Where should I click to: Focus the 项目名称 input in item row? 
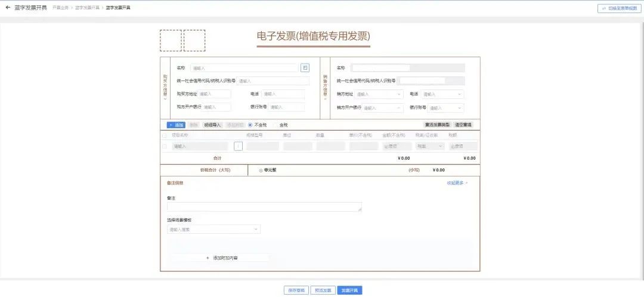[x=200, y=146]
